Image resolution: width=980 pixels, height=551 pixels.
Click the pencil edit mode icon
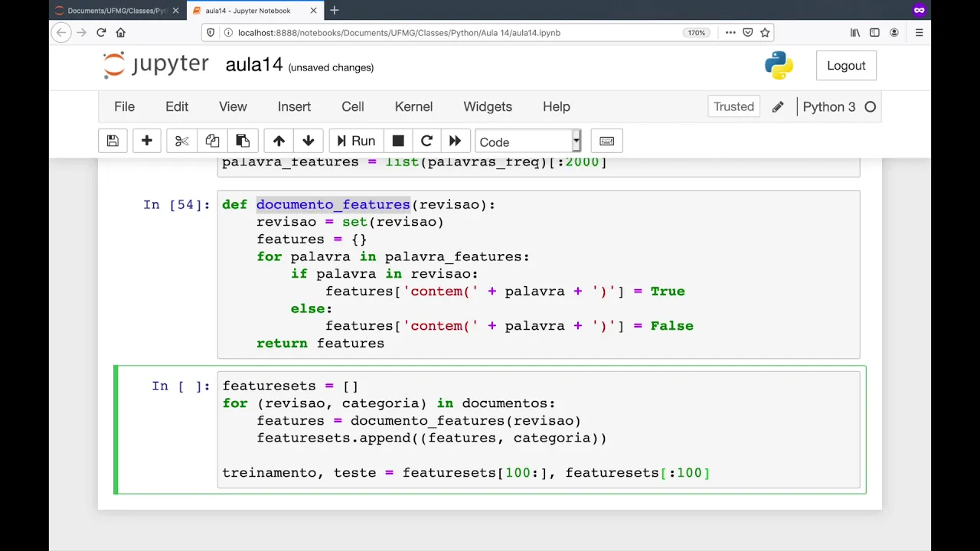click(778, 106)
